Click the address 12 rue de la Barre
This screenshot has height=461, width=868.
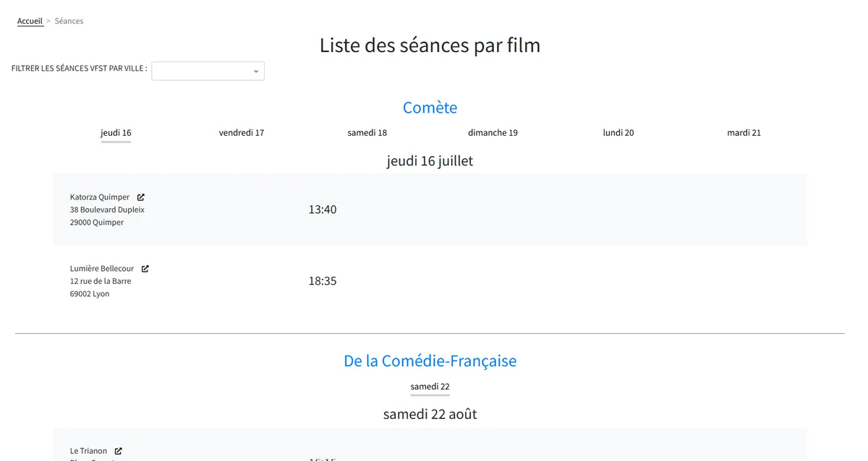tap(101, 281)
